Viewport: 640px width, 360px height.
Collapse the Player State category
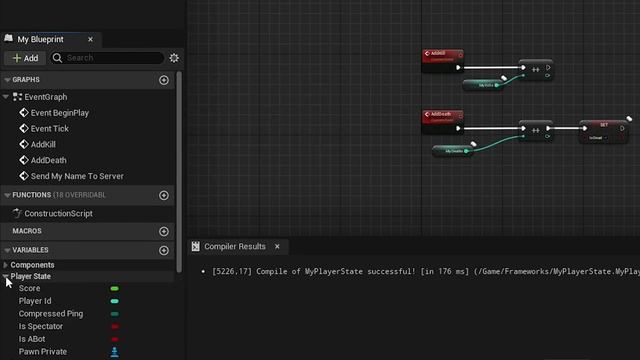coord(5,276)
